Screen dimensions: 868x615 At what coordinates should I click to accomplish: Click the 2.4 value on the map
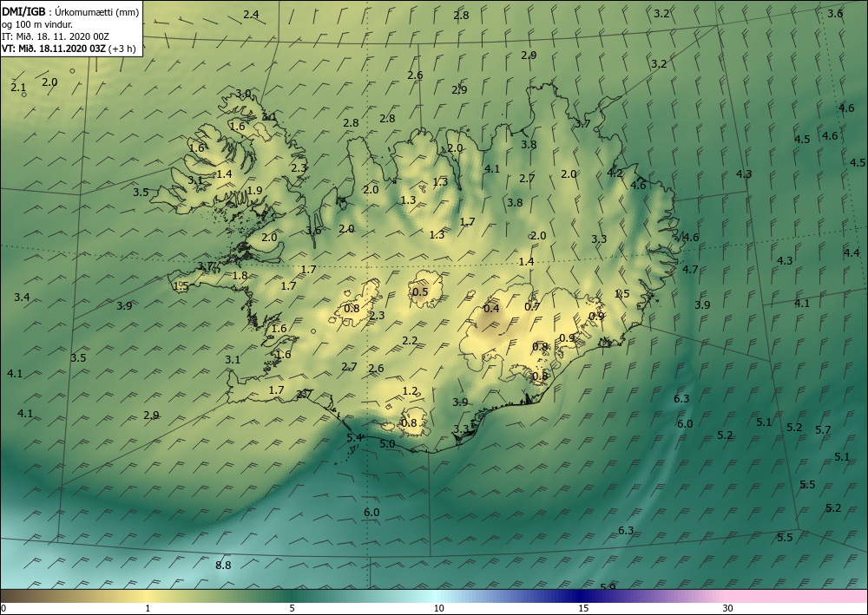(x=251, y=15)
